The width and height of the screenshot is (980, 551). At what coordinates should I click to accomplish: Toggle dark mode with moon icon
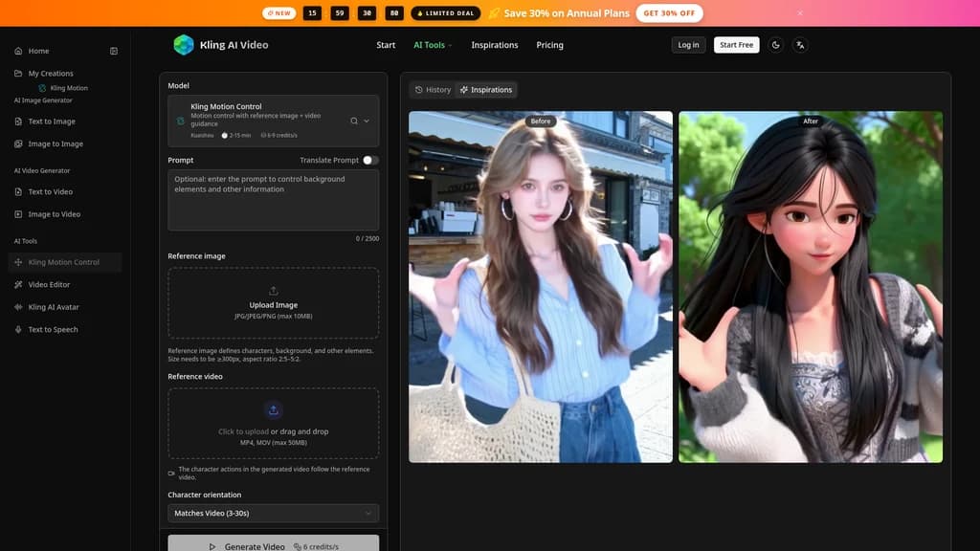(775, 45)
